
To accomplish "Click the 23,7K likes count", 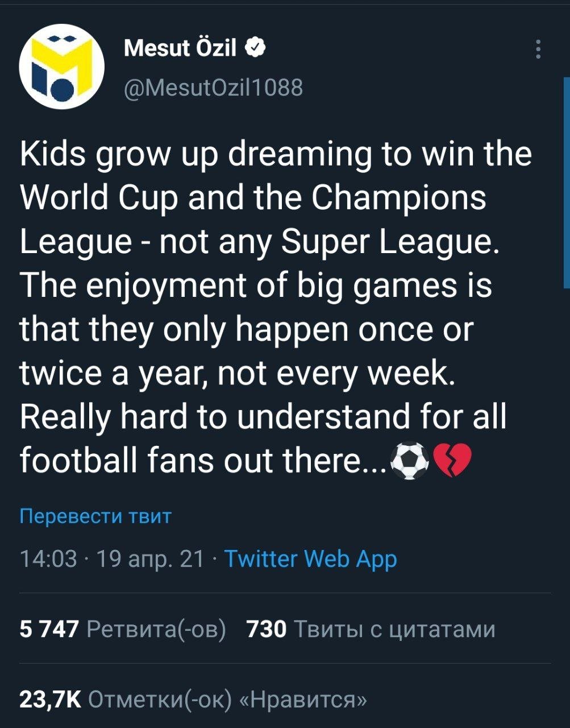I will [50, 699].
